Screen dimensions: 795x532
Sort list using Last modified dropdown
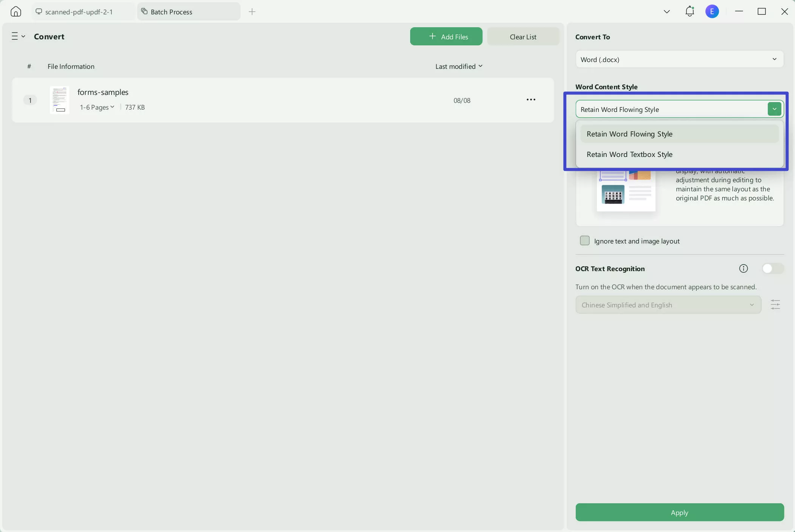pos(459,66)
